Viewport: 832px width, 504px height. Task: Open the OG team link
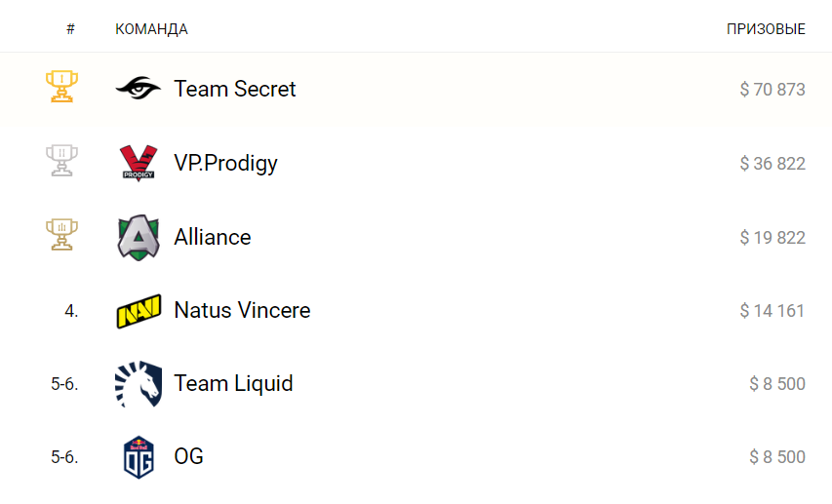(188, 456)
